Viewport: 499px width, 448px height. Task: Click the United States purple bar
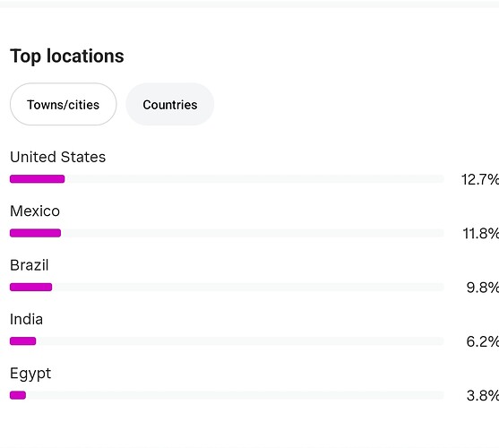[x=38, y=179]
